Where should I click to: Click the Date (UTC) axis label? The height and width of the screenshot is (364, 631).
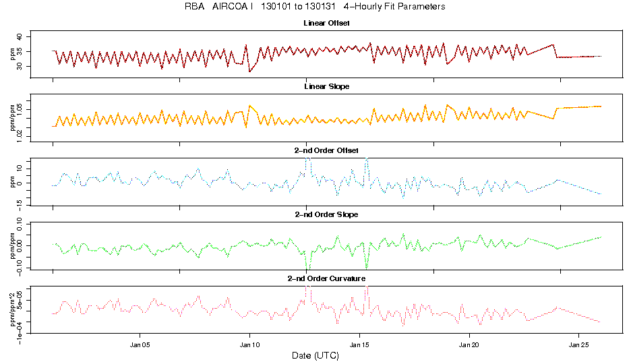[315, 355]
